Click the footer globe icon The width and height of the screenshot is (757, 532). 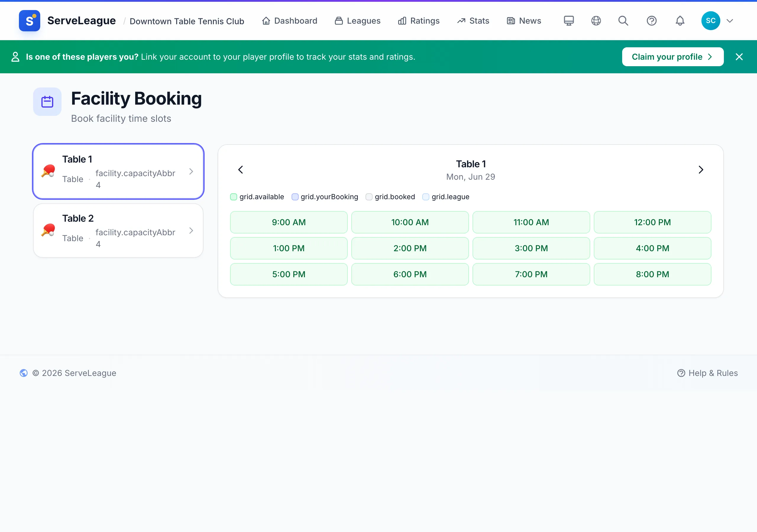pos(24,373)
